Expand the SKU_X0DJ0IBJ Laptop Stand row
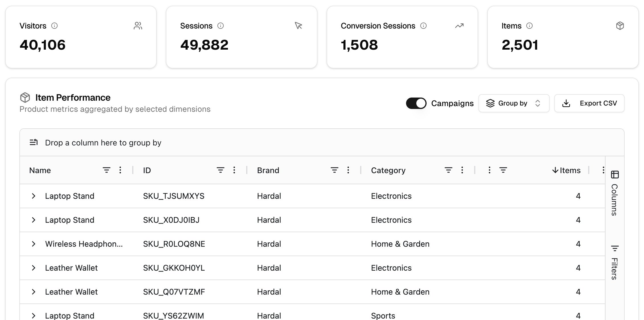Screen dimensions: 644x320 tap(34, 220)
